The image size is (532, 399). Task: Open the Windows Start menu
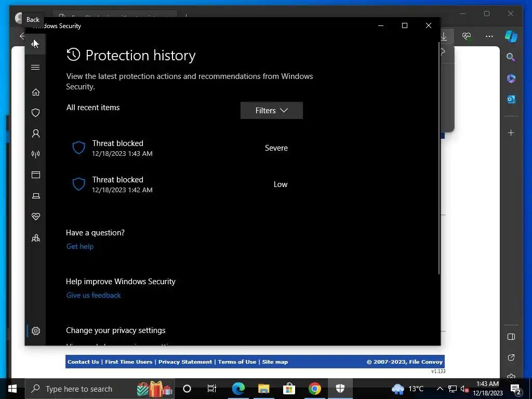click(x=12, y=389)
